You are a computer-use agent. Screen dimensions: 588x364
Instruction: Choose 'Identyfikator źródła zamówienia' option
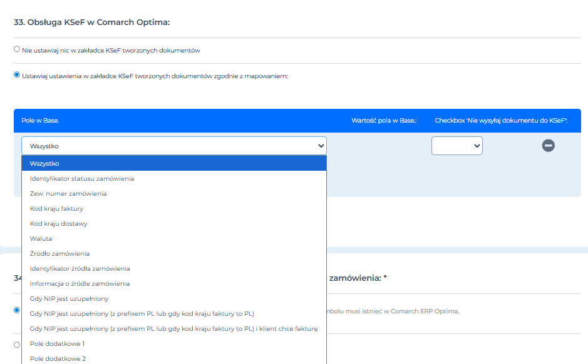coord(174,268)
